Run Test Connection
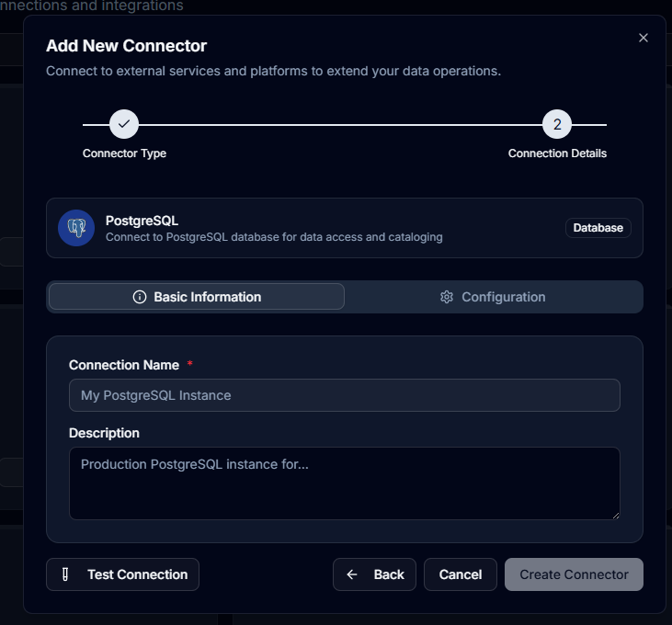This screenshot has width=672, height=625. click(x=122, y=574)
